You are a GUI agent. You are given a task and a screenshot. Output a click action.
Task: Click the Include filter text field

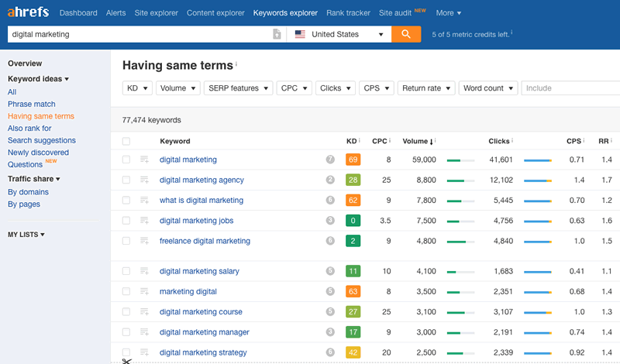pos(570,88)
